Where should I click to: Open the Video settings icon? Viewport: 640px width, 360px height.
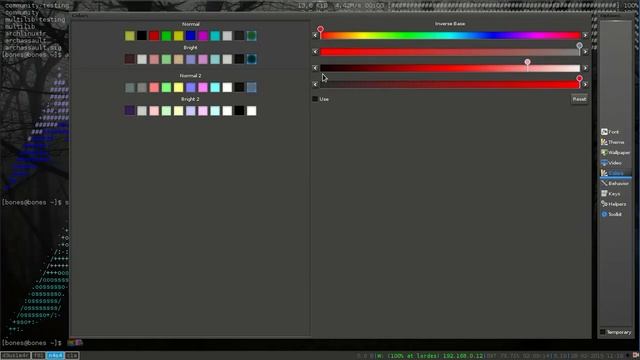click(x=604, y=162)
